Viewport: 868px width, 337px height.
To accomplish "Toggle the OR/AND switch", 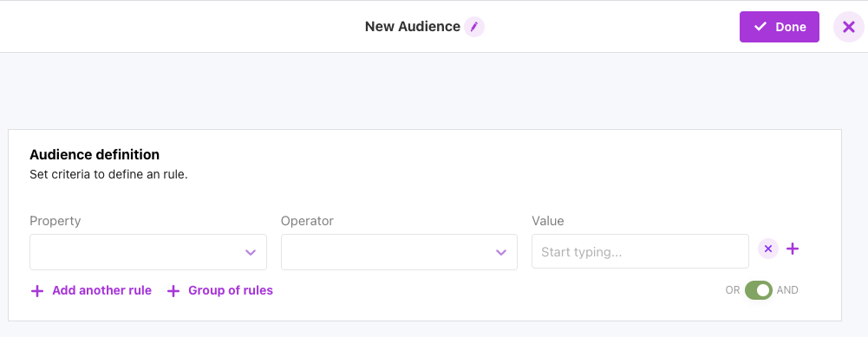I will point(759,290).
